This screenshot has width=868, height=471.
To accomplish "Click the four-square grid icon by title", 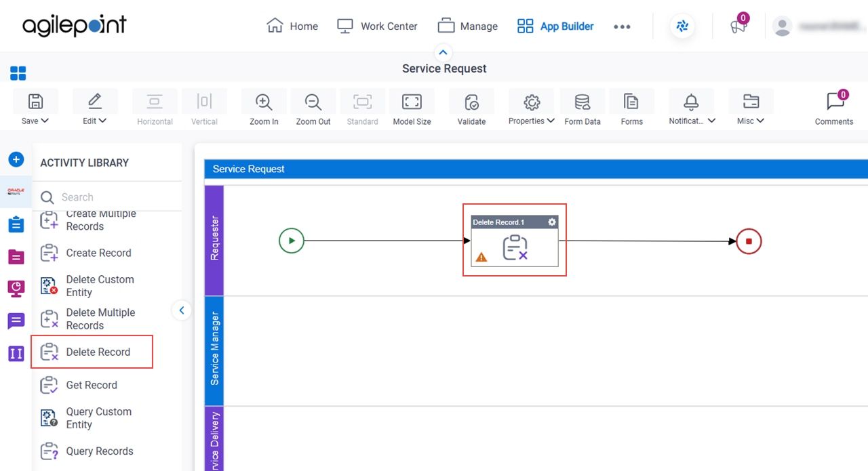I will click(x=18, y=73).
